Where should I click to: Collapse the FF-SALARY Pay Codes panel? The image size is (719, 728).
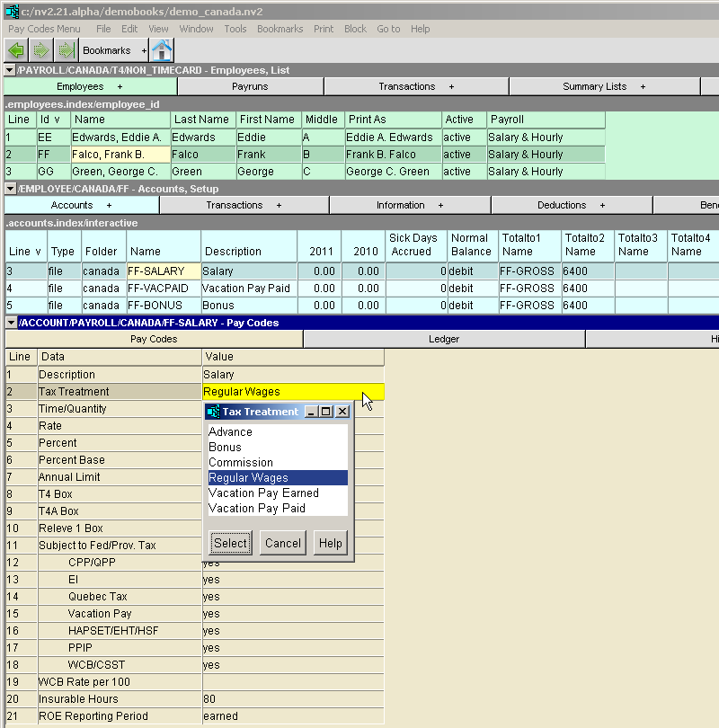pos(10,323)
